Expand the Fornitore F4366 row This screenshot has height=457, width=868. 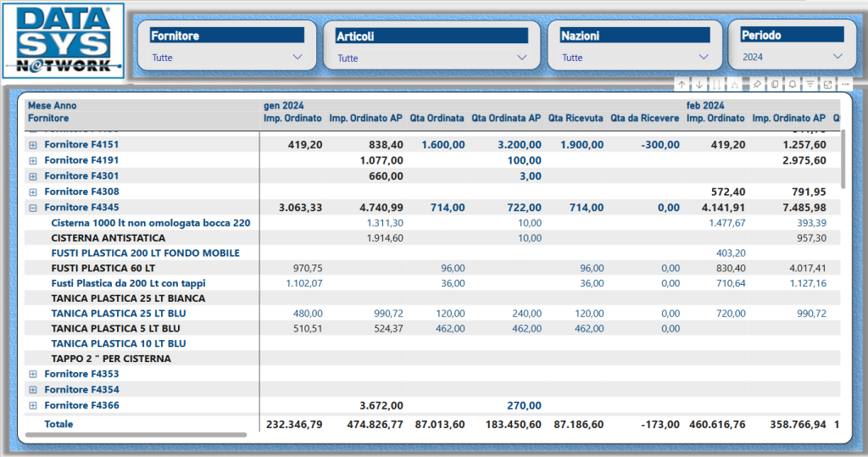tap(33, 406)
